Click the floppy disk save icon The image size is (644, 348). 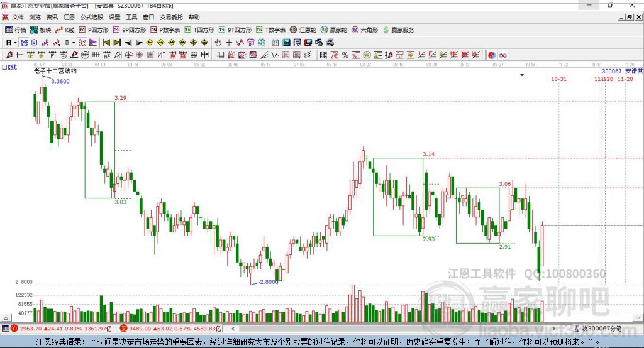308,43
